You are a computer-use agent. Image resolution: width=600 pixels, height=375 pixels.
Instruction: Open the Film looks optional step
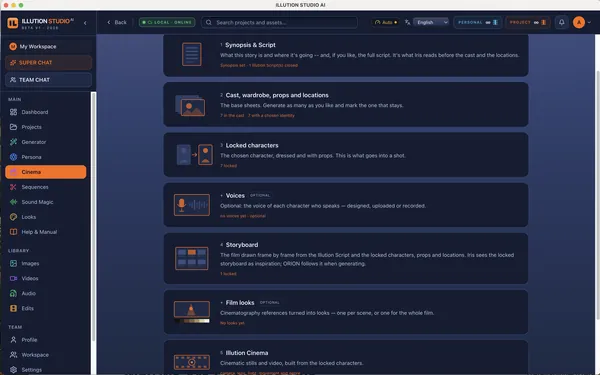[x=346, y=312]
